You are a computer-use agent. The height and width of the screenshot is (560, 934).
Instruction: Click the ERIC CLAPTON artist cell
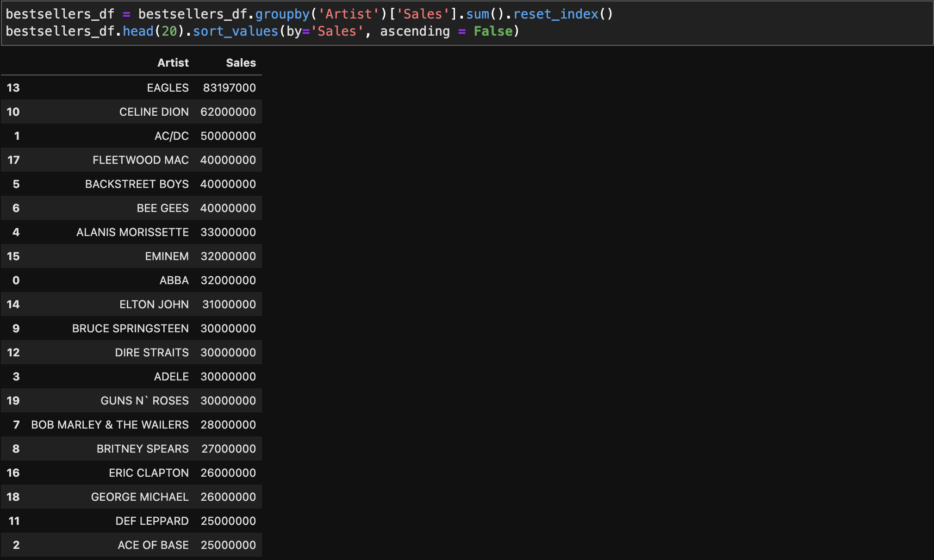tap(149, 473)
